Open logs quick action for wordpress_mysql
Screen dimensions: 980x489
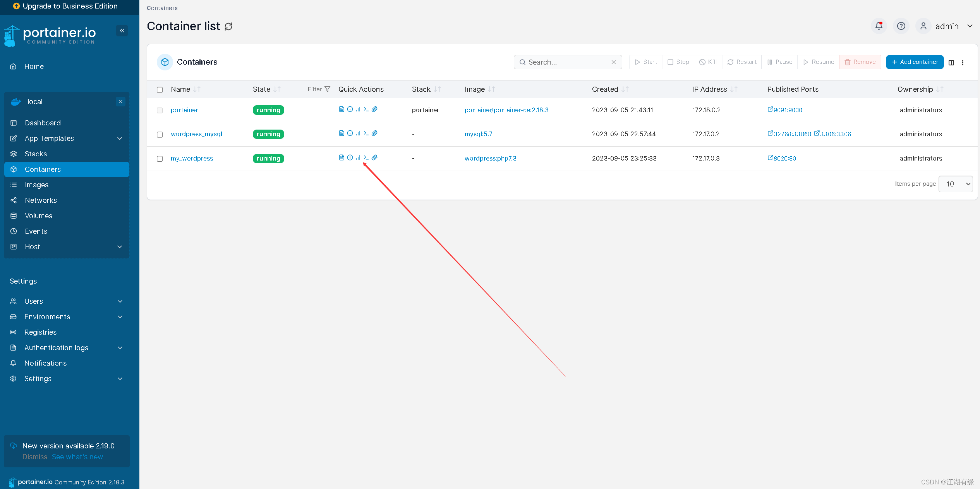(x=342, y=133)
